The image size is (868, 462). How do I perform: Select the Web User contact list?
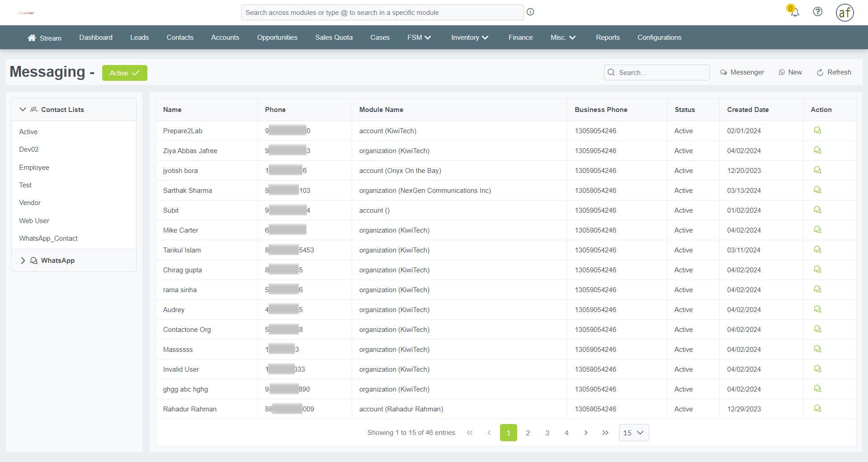[x=34, y=221]
